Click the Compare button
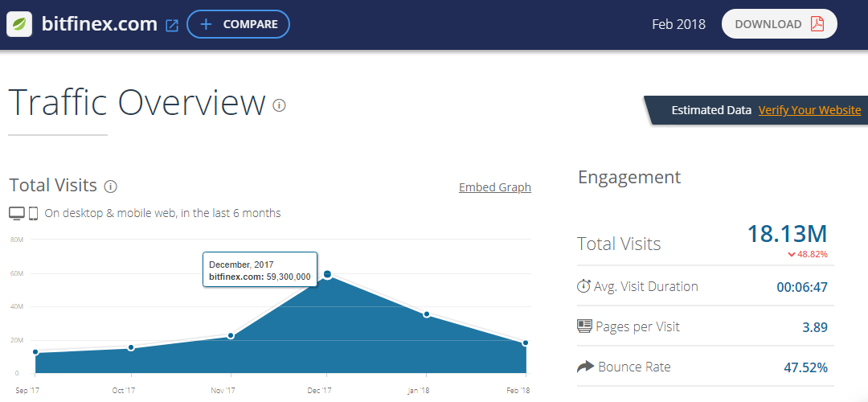Screen dimensions: 868x402 238,24
